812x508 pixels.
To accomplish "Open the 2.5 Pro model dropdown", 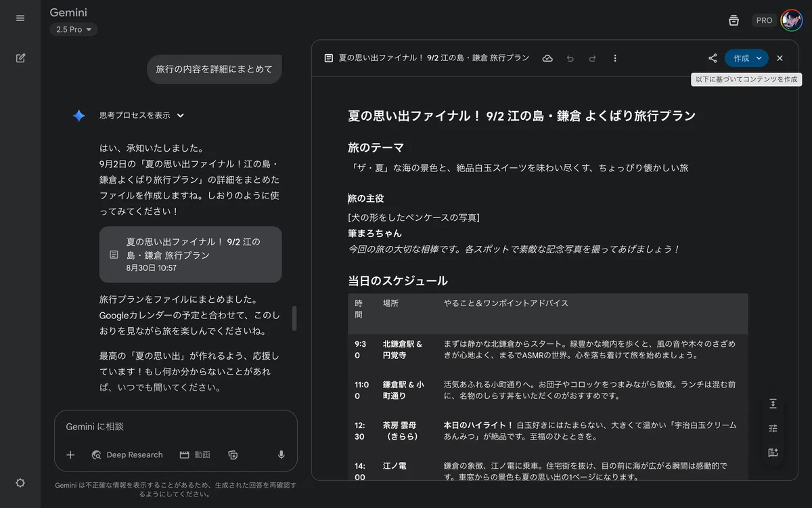I will (74, 29).
